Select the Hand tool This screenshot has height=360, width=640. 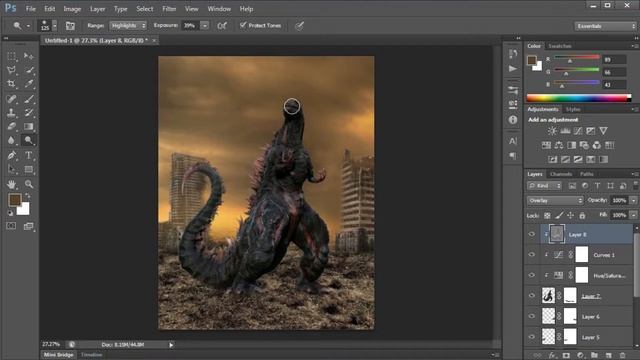tap(11, 184)
